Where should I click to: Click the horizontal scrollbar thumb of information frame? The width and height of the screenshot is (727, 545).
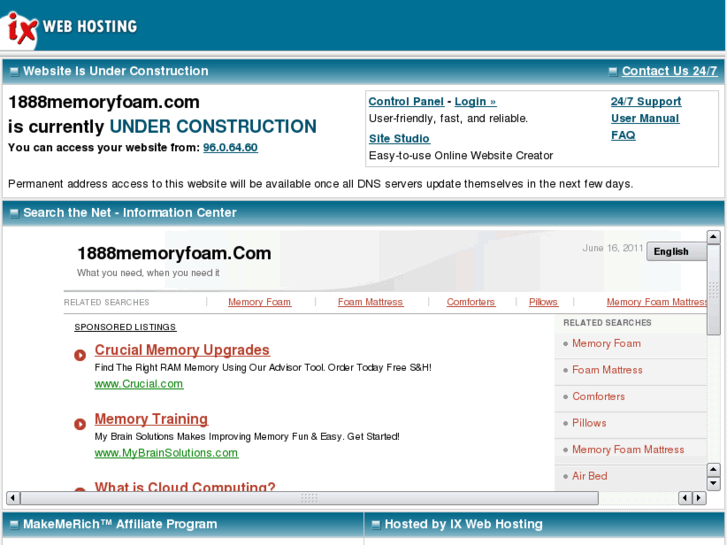[x=309, y=498]
